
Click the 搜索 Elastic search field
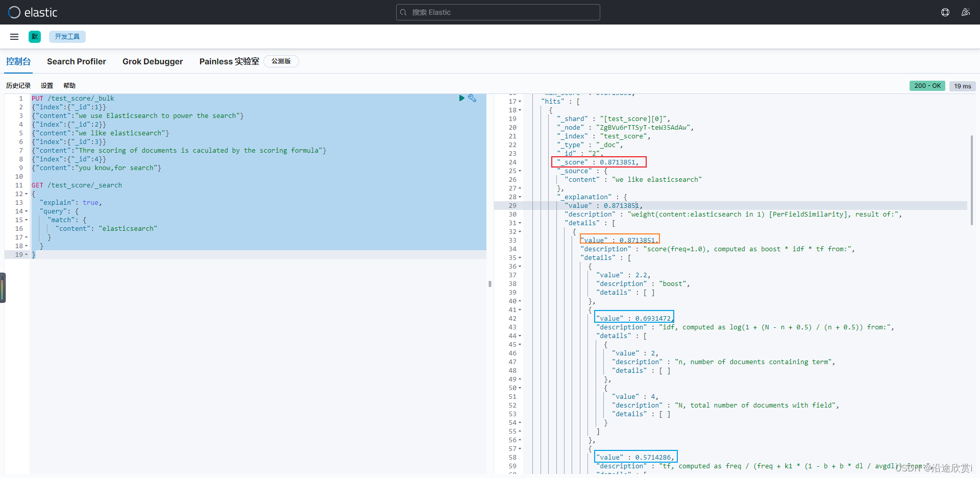pos(498,12)
